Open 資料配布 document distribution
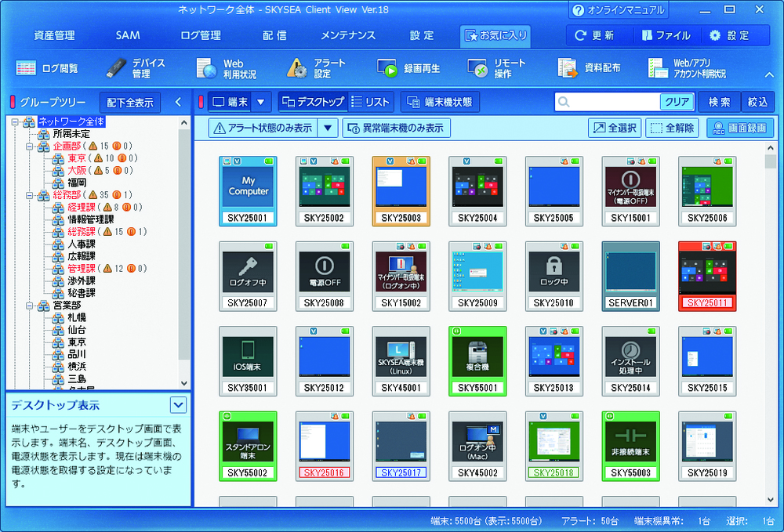This screenshot has height=532, width=784. [589, 68]
